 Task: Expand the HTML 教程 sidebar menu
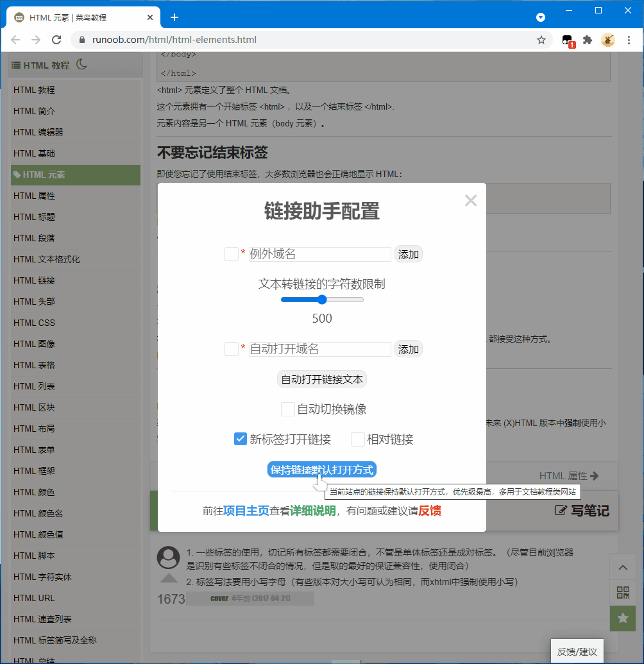(x=38, y=64)
